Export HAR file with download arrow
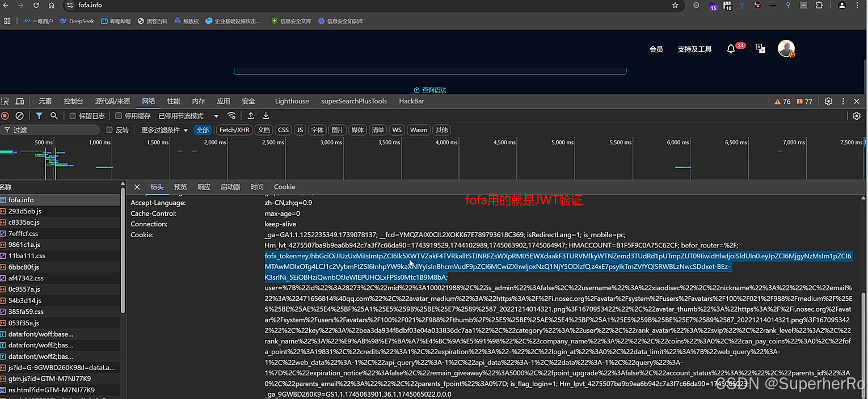The width and height of the screenshot is (868, 399). (x=266, y=116)
